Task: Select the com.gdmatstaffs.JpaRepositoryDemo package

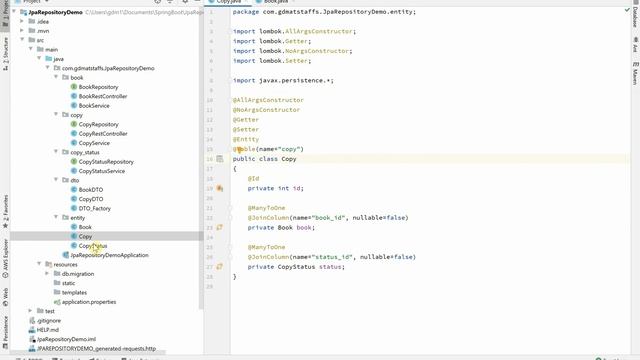Action: [x=108, y=68]
